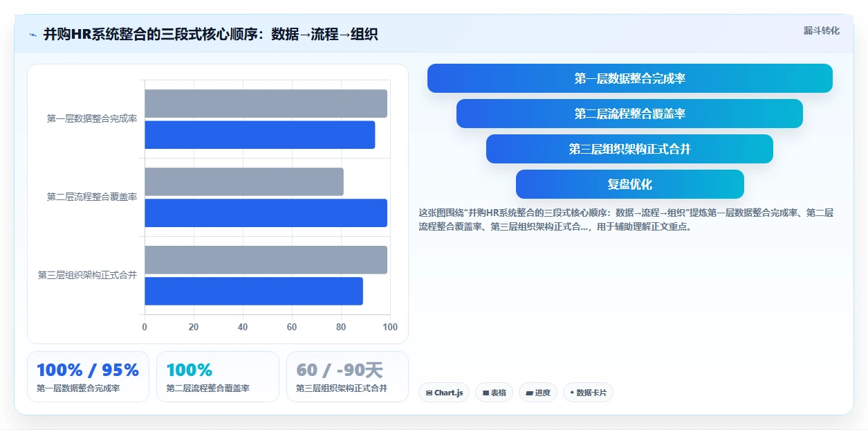The image size is (868, 430).
Task: Click the 漏斗转化 label in the header
Action: [x=821, y=30]
